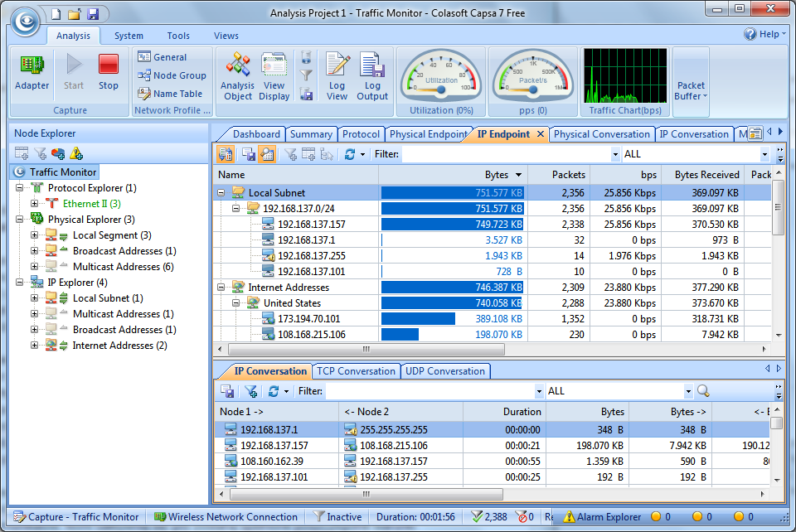Image resolution: width=796 pixels, height=532 pixels.
Task: Click the Utilization gauge
Action: pyautogui.click(x=441, y=75)
